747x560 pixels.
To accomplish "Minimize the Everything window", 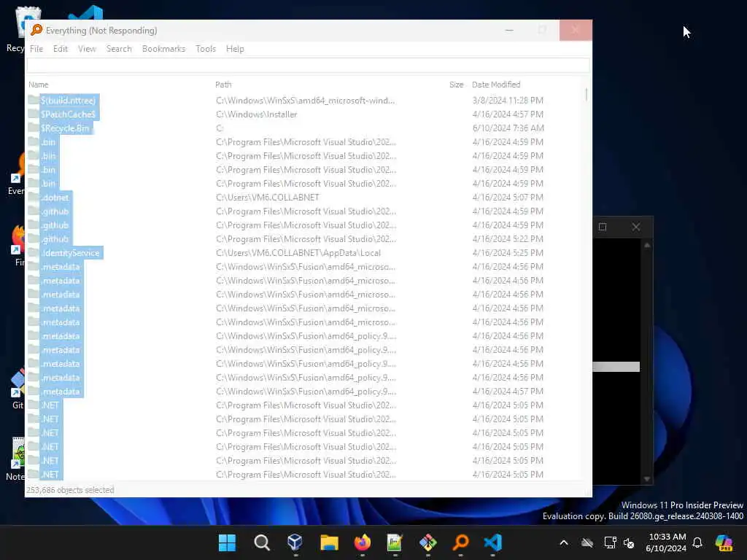I will (509, 30).
